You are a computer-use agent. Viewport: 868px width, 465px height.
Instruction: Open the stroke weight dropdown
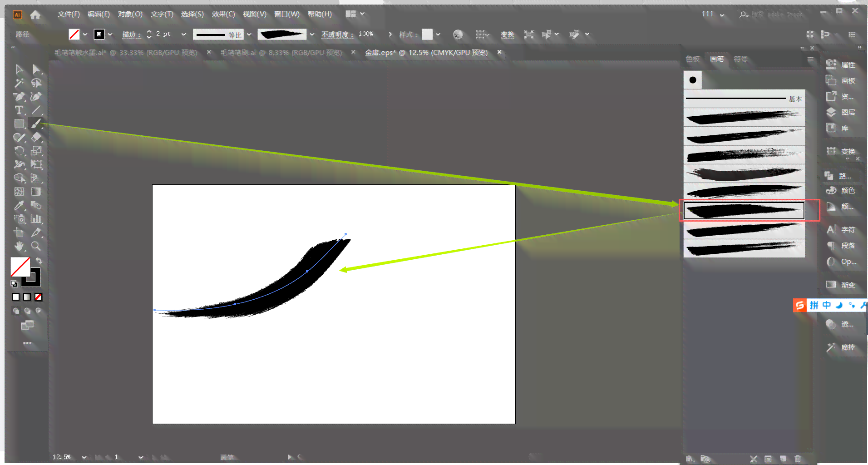[184, 35]
